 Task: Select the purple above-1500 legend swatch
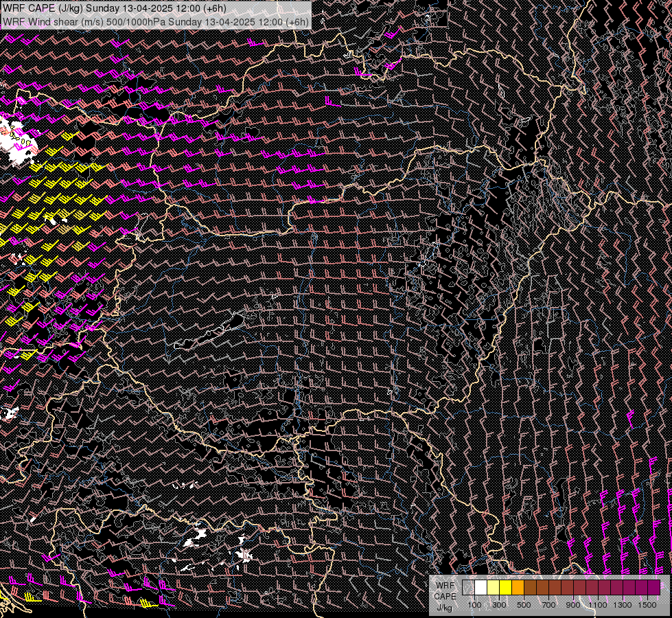tap(654, 588)
